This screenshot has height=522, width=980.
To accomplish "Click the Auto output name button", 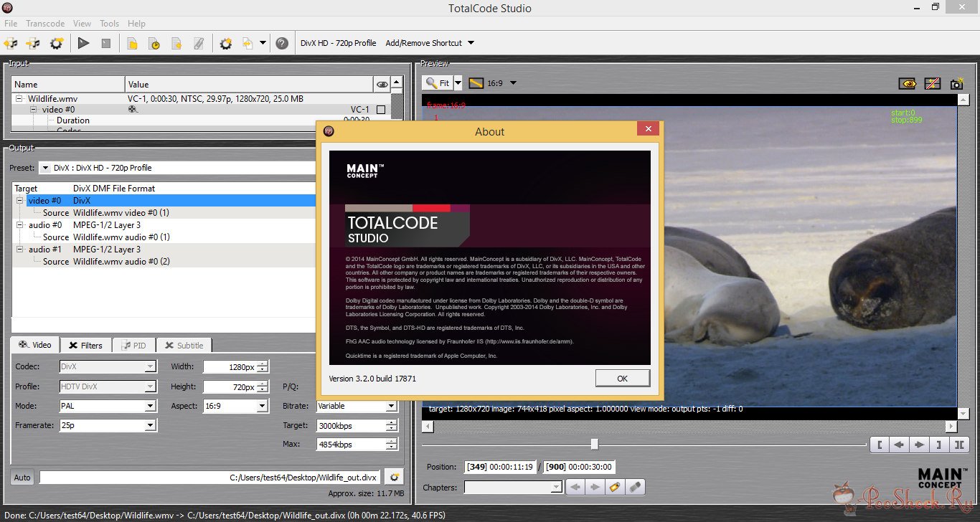I will pos(22,478).
